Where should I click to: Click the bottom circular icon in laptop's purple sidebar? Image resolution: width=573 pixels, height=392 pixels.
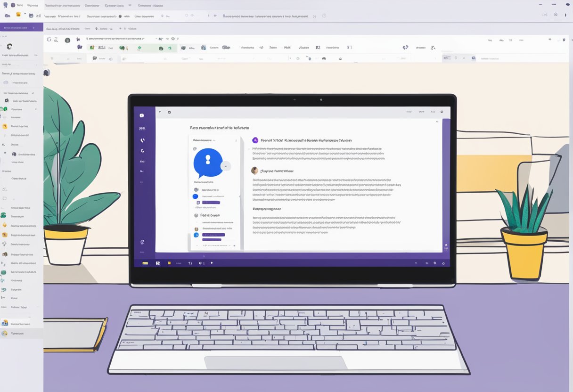tap(142, 242)
